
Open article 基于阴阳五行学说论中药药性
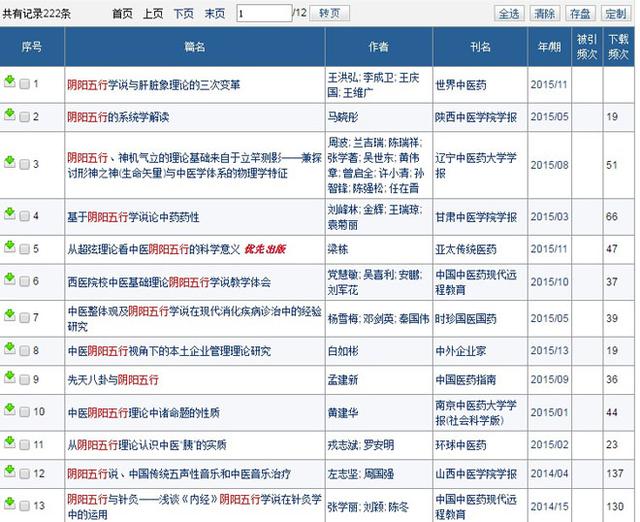pos(133,217)
